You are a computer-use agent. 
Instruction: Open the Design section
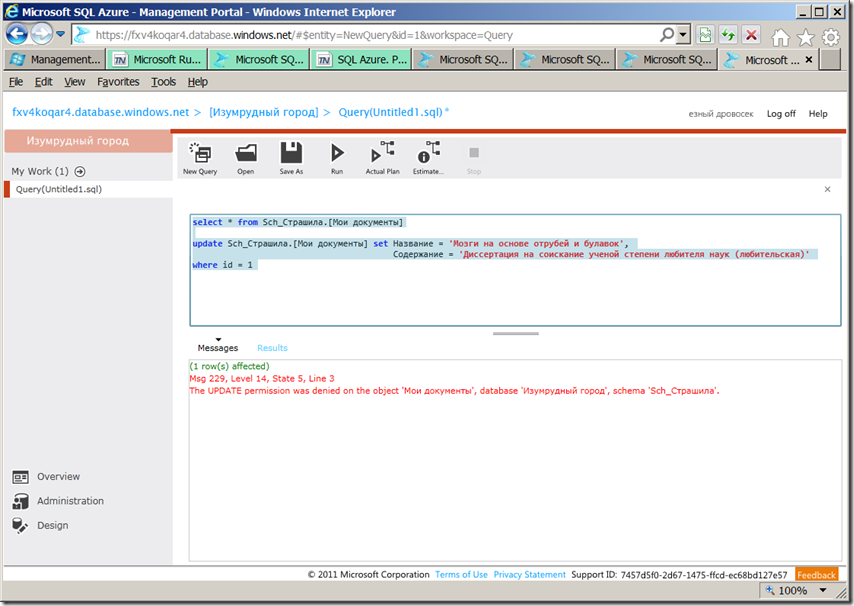[x=40, y=526]
